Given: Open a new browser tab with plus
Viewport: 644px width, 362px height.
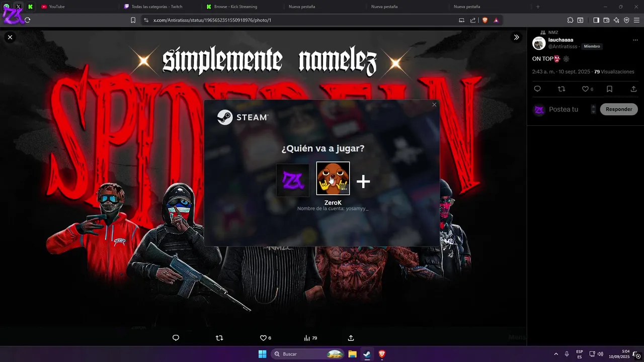Looking at the screenshot, I should pos(538,7).
